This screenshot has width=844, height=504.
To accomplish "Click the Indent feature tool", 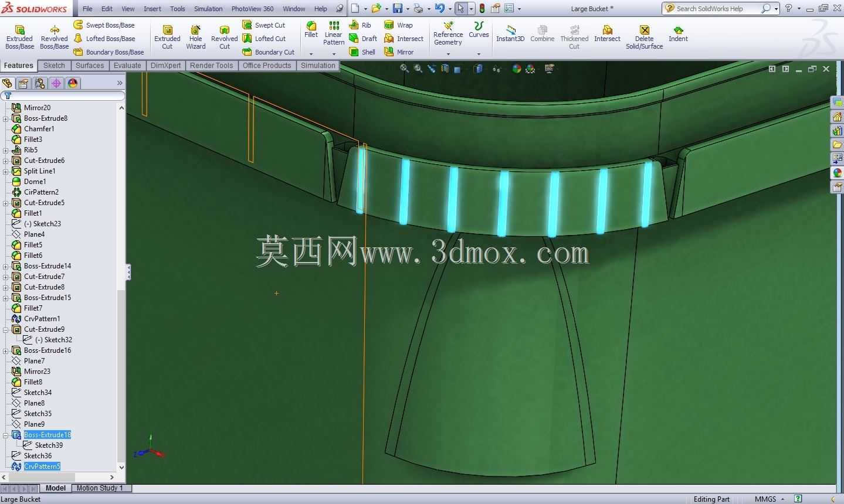I will (678, 34).
